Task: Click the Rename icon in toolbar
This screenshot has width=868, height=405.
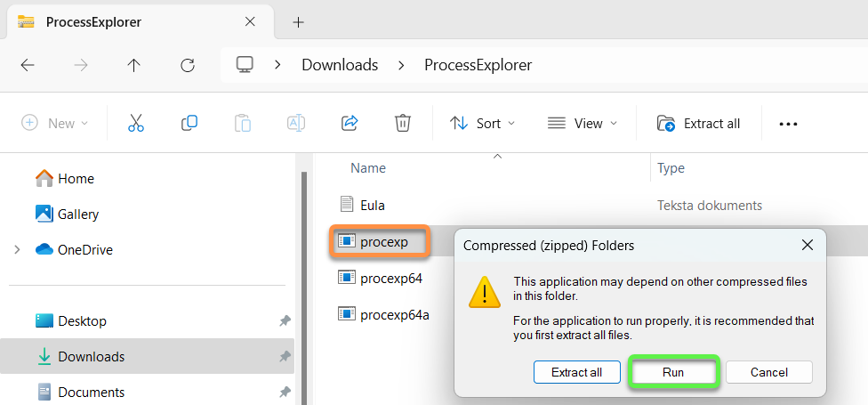Action: click(x=296, y=123)
